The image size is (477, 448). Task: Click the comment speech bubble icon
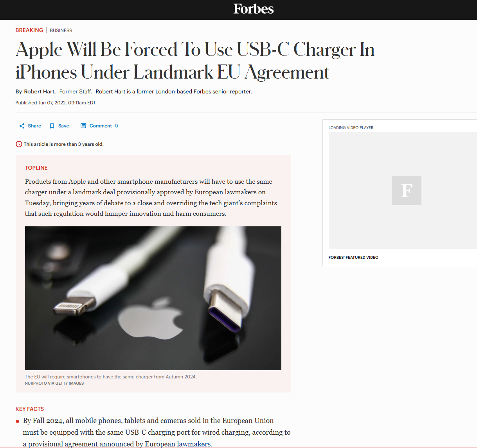83,126
